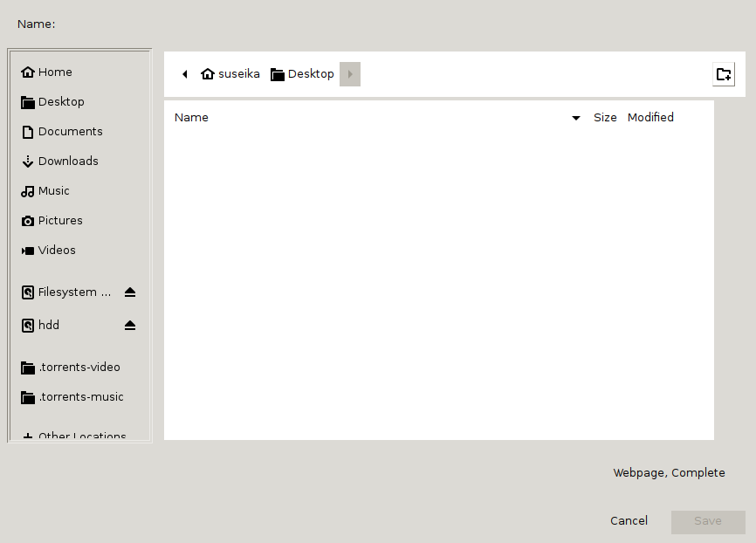The image size is (756, 543).
Task: Expand hidden path segments with arrow button
Action: tap(349, 73)
